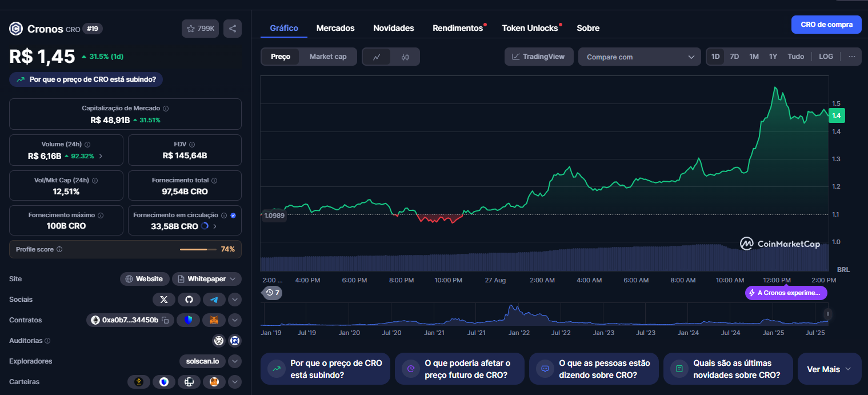The width and height of the screenshot is (868, 395).
Task: Switch to the Gráfico tab
Action: [x=284, y=28]
